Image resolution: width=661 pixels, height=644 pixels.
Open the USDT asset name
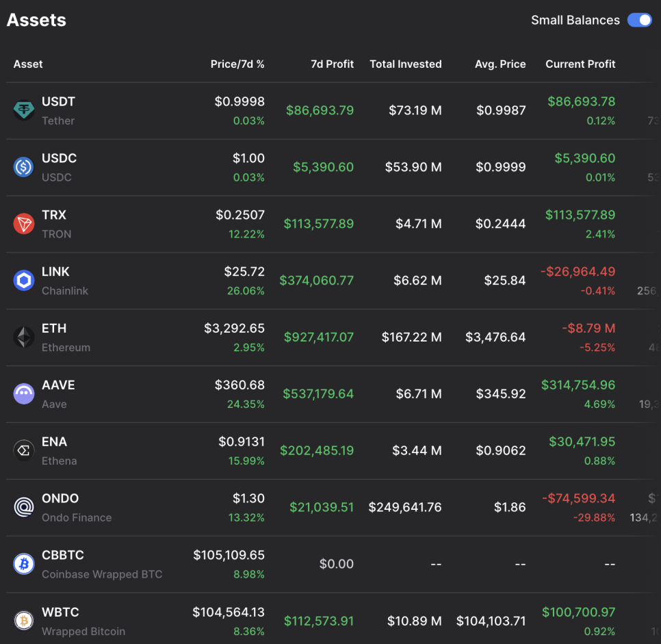[x=58, y=102]
